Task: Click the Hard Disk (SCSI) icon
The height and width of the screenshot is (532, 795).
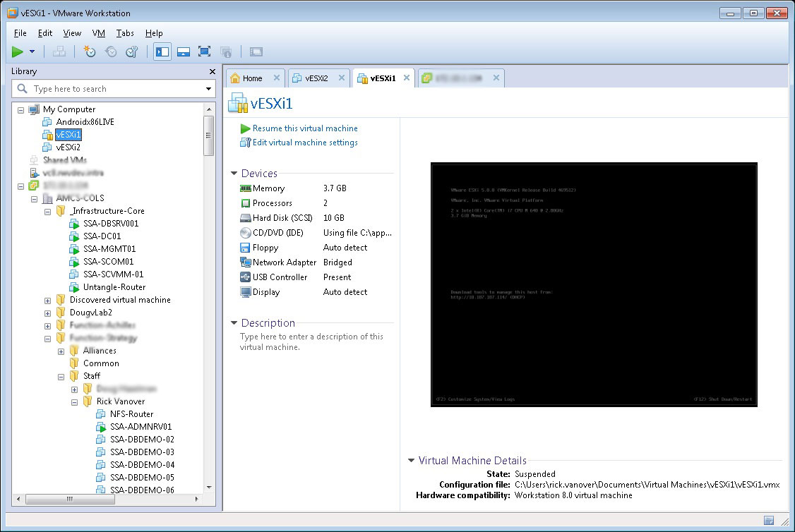Action: tap(246, 218)
